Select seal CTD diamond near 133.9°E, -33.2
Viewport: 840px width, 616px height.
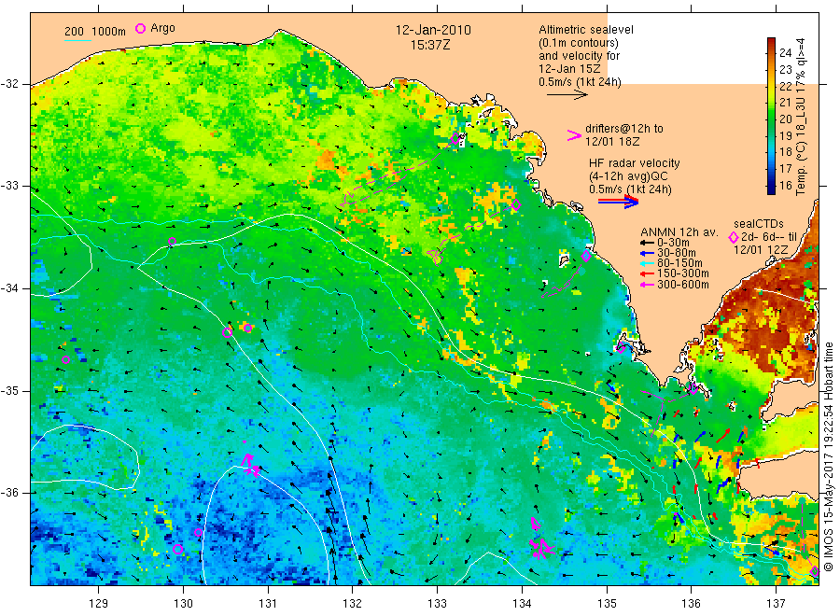point(516,204)
